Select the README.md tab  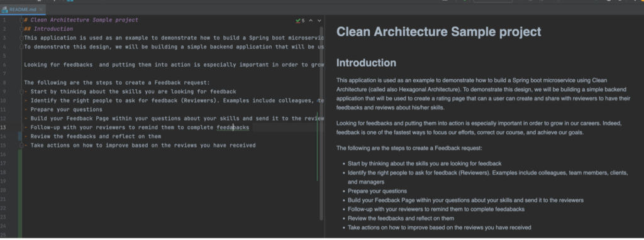[23, 9]
